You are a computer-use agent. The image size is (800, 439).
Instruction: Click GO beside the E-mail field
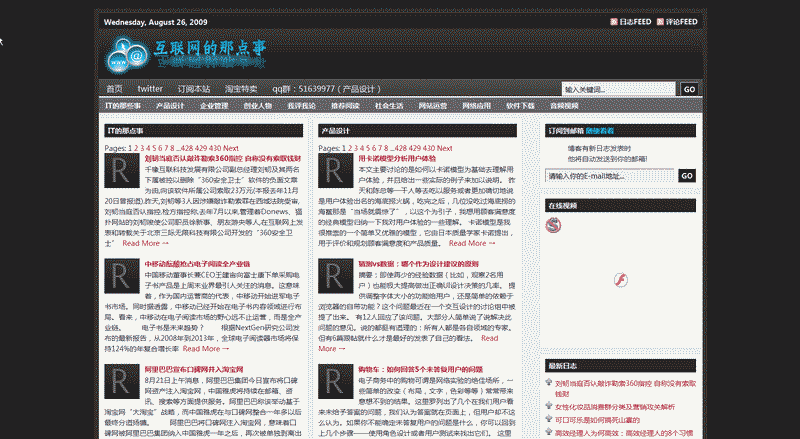(687, 176)
